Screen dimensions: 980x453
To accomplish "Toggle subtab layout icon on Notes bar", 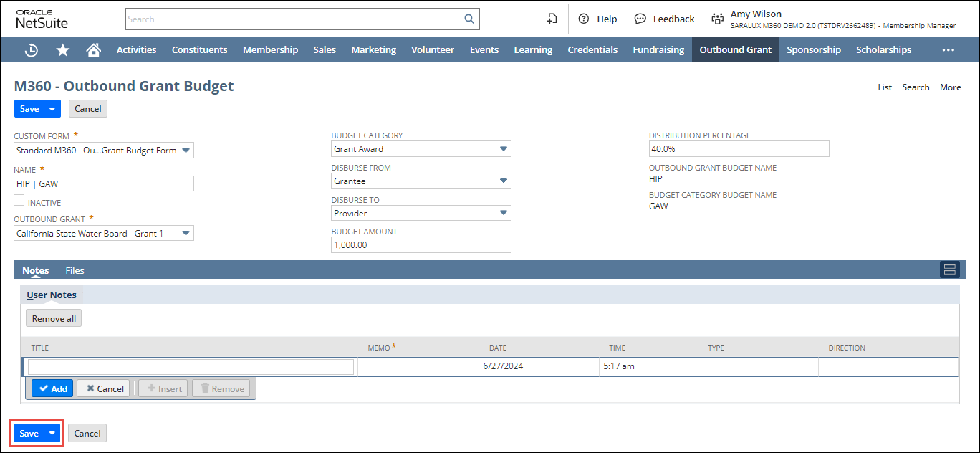I will [x=949, y=270].
